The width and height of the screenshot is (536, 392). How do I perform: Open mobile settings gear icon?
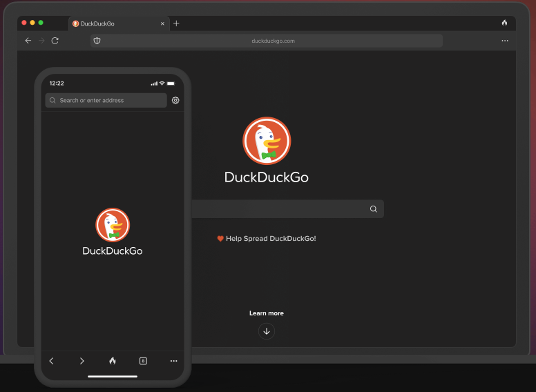tap(175, 101)
